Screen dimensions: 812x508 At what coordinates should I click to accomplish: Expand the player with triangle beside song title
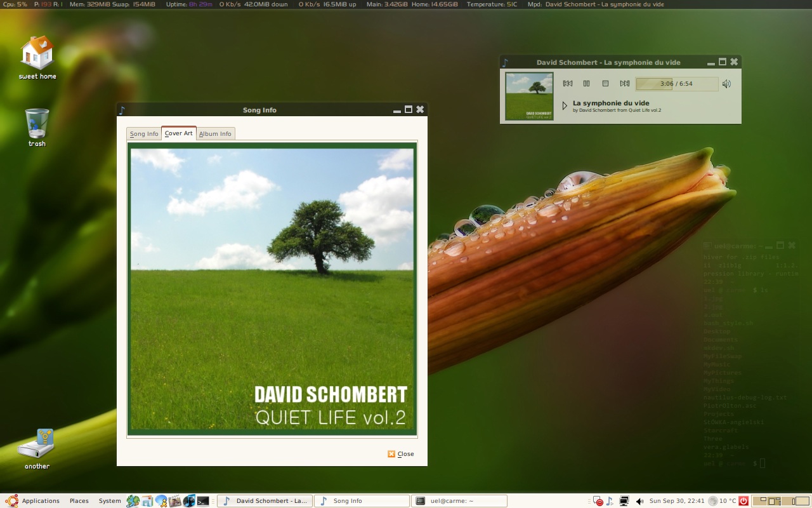click(x=565, y=106)
